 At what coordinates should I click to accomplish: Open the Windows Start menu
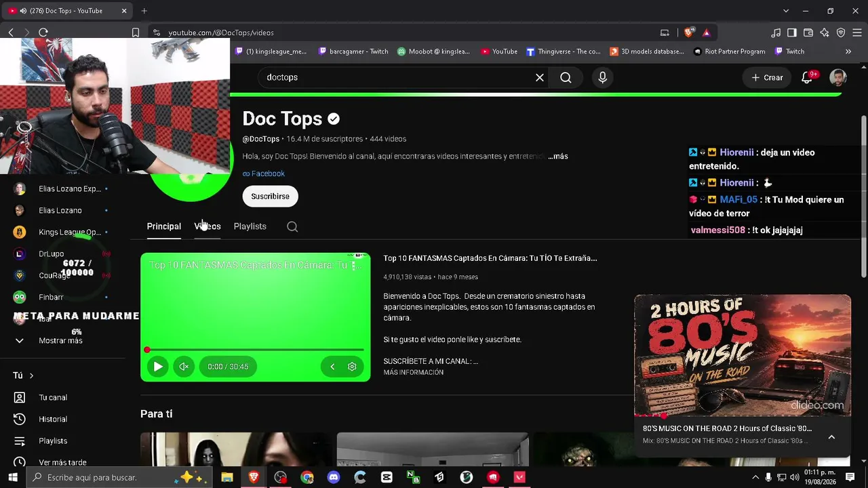click(12, 477)
